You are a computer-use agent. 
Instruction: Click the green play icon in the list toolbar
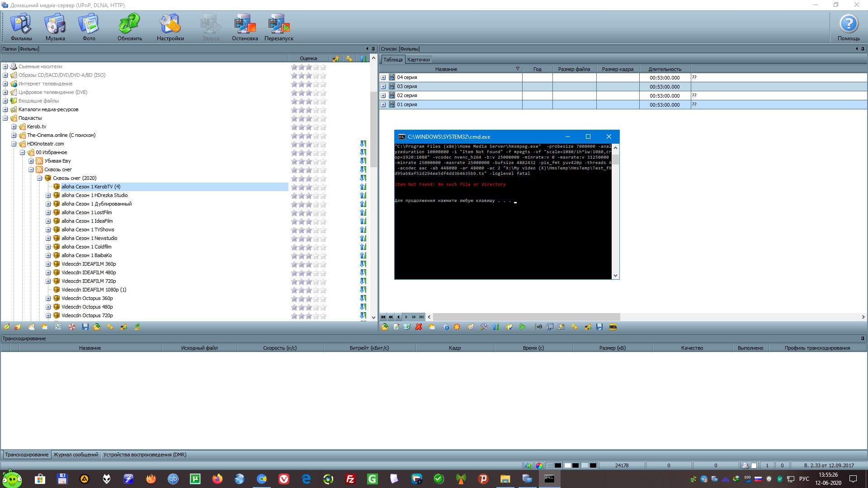523,327
